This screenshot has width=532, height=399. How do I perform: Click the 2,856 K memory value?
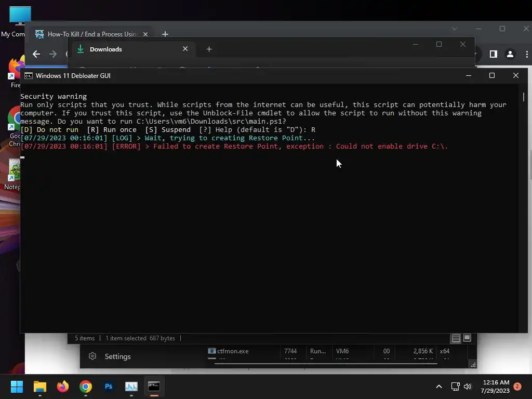point(423,351)
